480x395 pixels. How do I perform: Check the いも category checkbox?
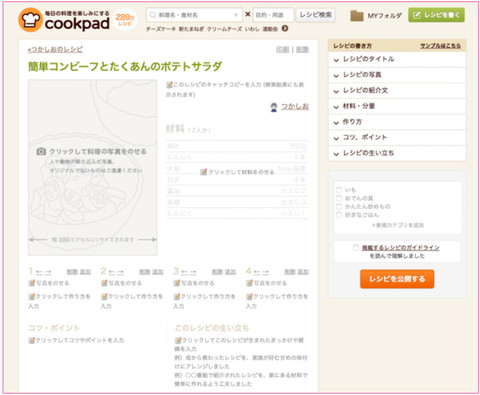click(x=339, y=190)
